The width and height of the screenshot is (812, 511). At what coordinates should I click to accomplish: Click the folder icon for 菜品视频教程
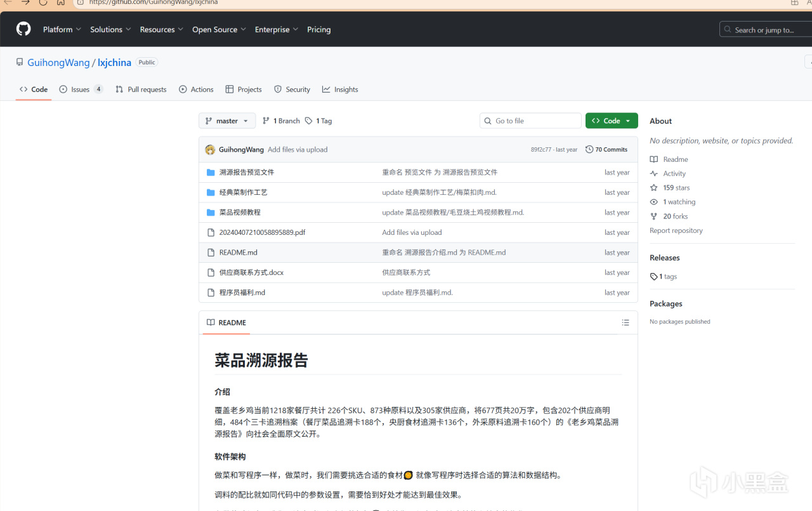(x=211, y=213)
